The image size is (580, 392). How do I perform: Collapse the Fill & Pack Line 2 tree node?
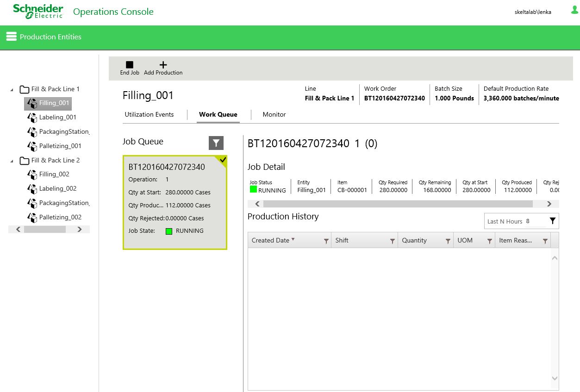click(12, 161)
